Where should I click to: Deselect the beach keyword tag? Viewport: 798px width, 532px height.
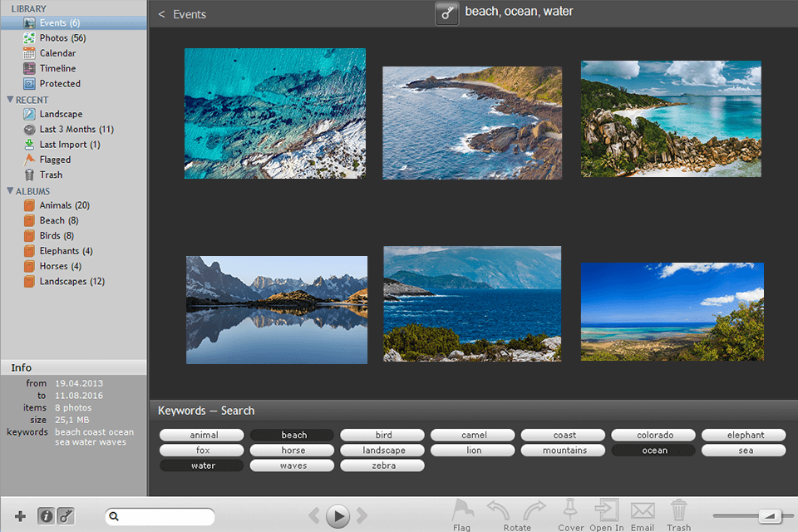[292, 435]
